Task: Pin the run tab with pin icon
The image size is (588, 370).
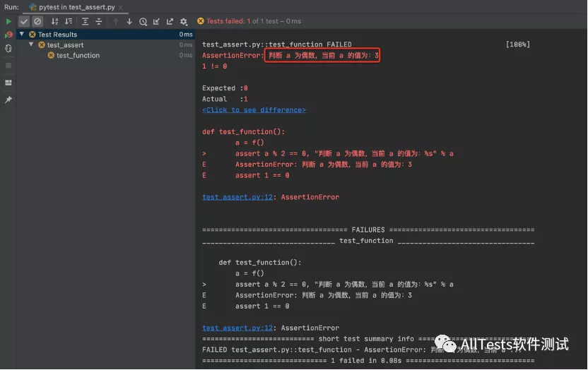Action: (8, 100)
